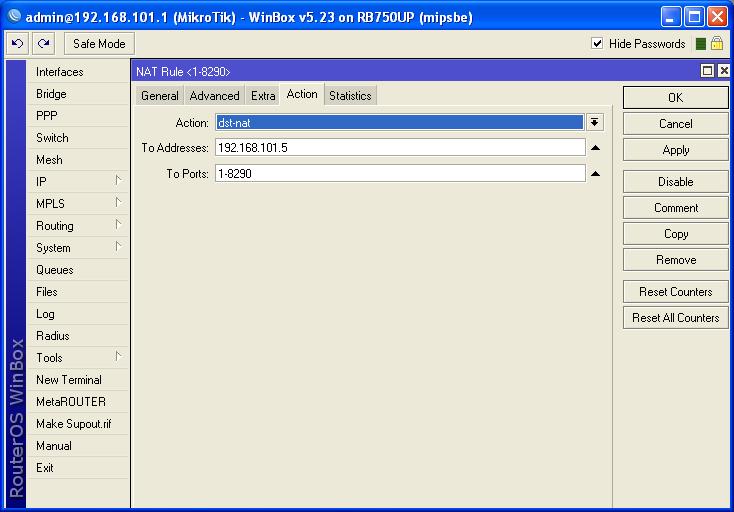Screen dimensions: 734x512
Task: Click the To Addresses input field
Action: pos(400,148)
